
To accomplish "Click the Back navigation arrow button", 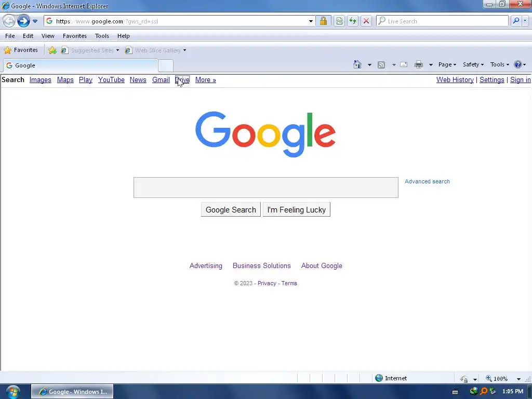I will 9,21.
